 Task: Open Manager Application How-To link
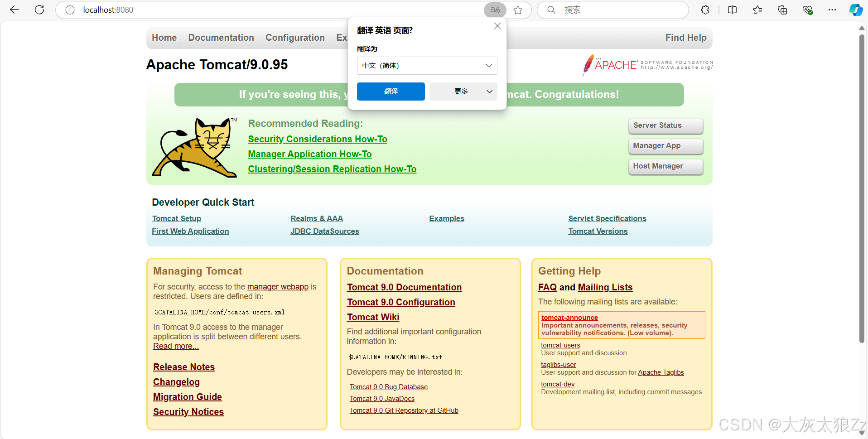(x=310, y=154)
